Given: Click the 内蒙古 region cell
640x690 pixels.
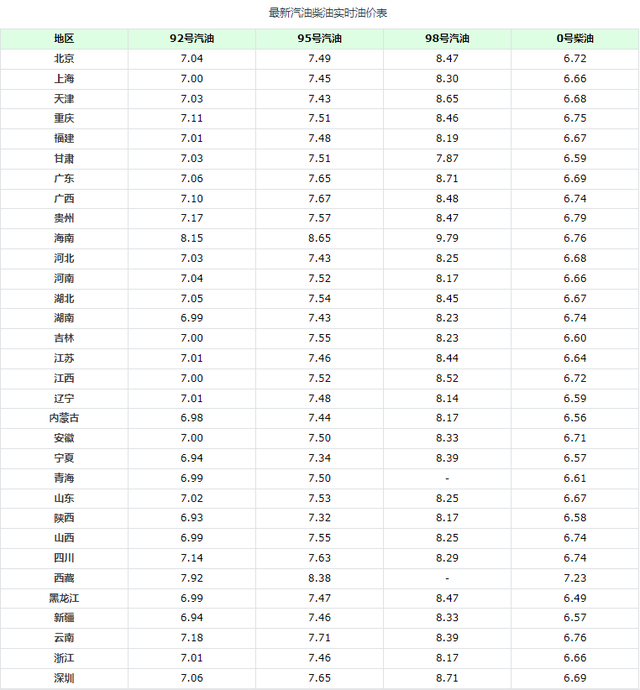Looking at the screenshot, I should 64,418.
